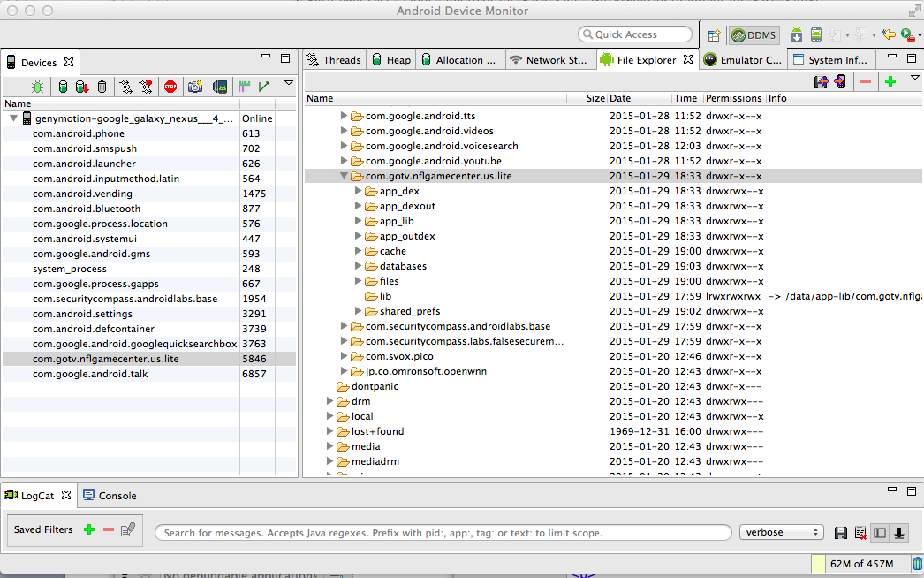Open the log level verbose dropdown

782,533
